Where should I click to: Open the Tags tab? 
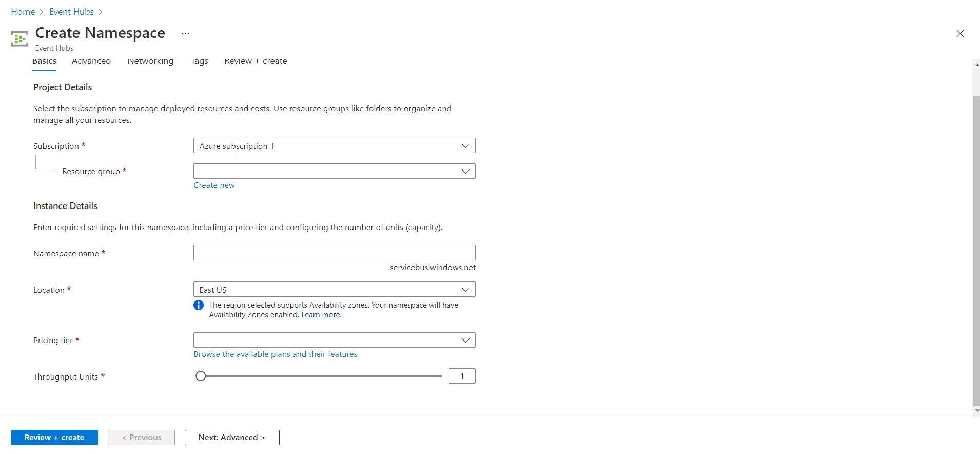tap(200, 61)
